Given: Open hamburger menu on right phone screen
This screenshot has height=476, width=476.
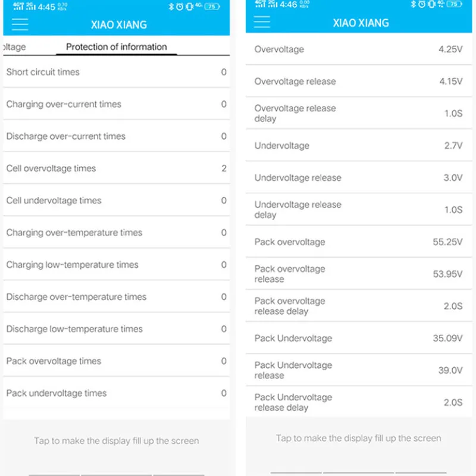Looking at the screenshot, I should coord(262,22).
